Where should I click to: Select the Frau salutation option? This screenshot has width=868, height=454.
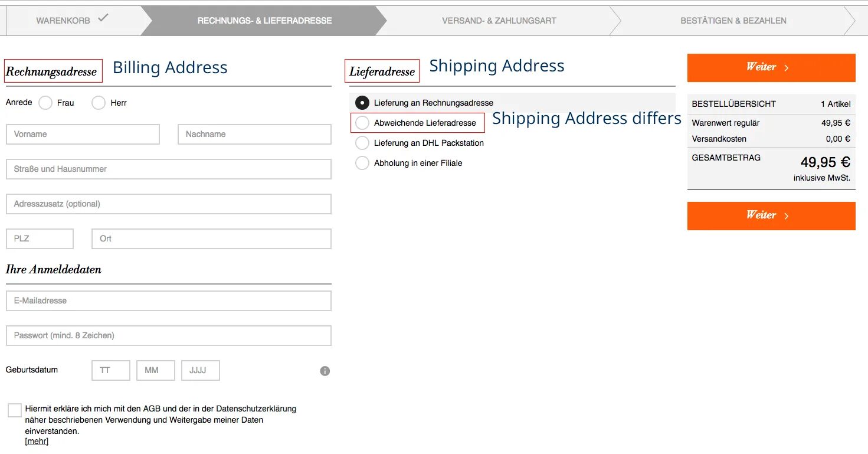45,103
